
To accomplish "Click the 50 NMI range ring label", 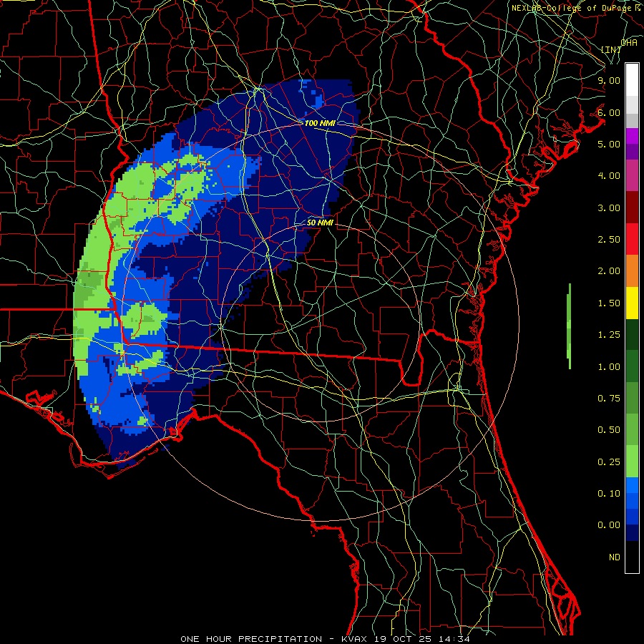I will [320, 223].
